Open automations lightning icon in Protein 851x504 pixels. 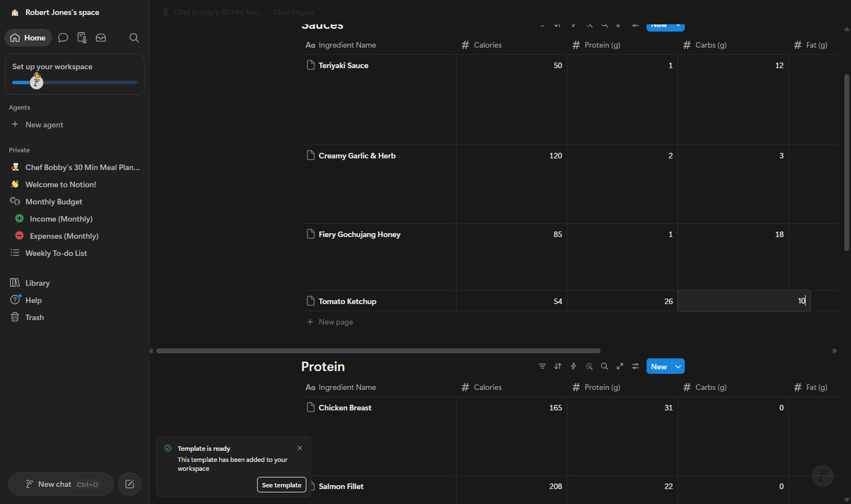(x=573, y=366)
